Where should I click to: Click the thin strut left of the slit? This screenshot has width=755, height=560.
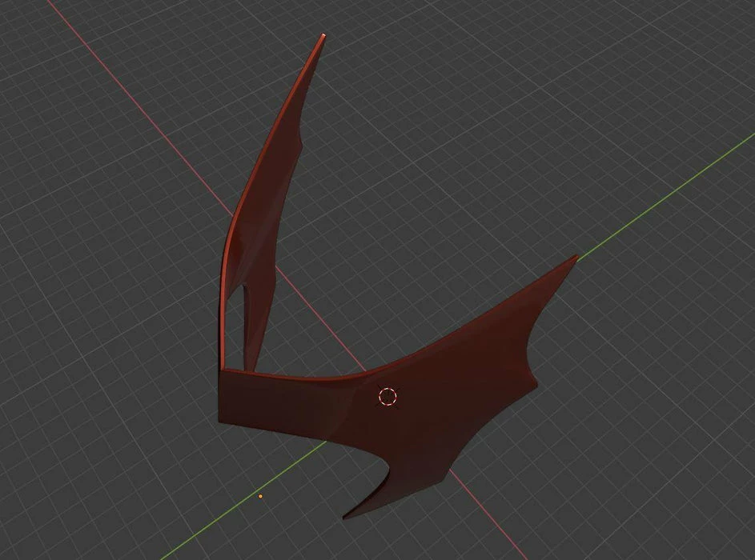223,320
